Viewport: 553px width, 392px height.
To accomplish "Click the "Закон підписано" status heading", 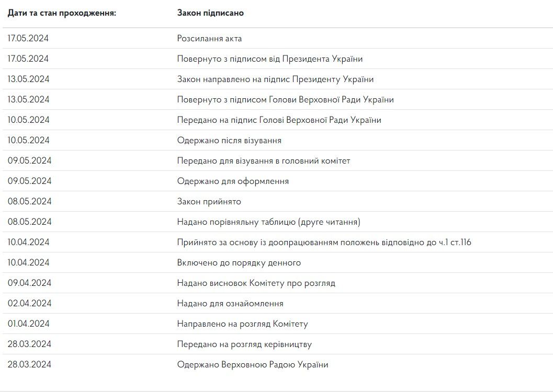I will pos(210,13).
